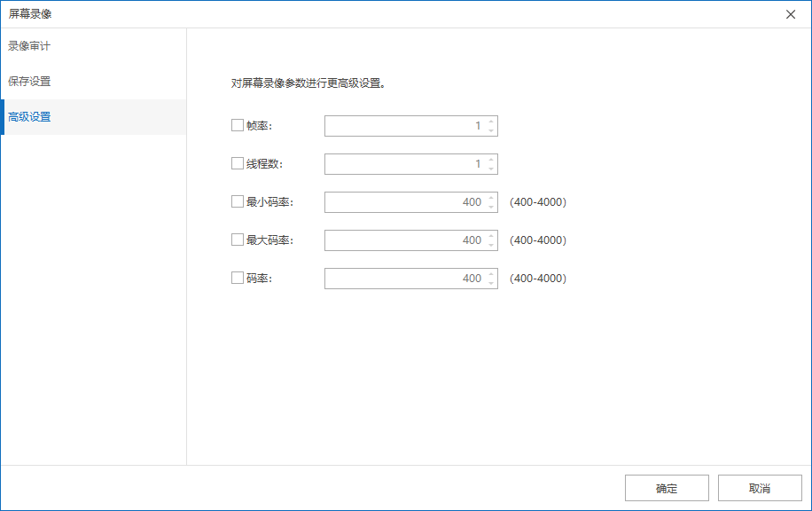This screenshot has height=511, width=812.
Task: Increase 线程数 value with up arrow
Action: pyautogui.click(x=491, y=160)
